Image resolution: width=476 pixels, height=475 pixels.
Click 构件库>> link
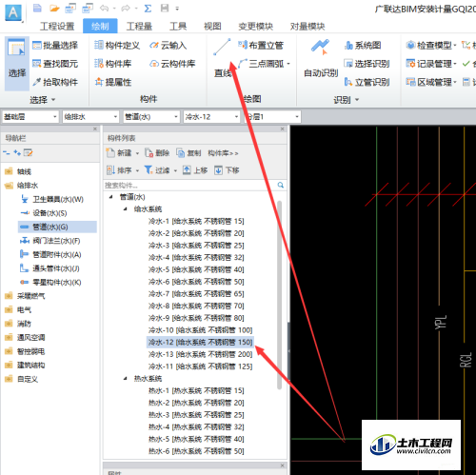point(223,153)
